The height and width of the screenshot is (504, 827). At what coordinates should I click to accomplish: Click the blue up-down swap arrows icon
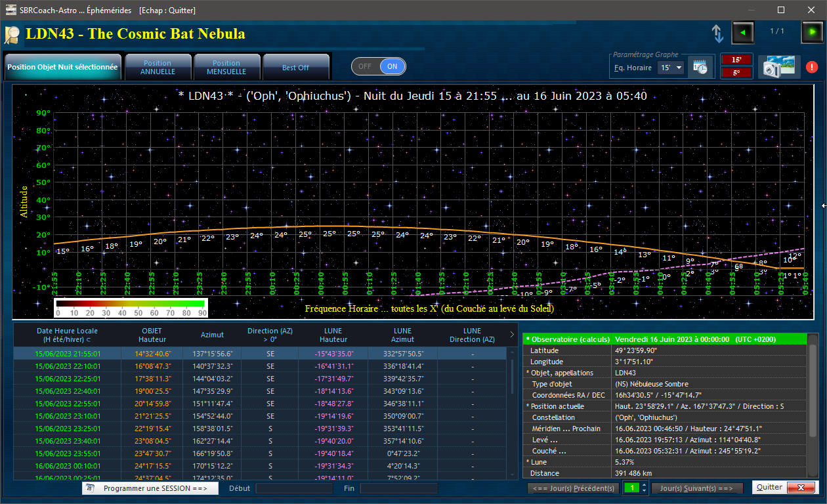717,33
